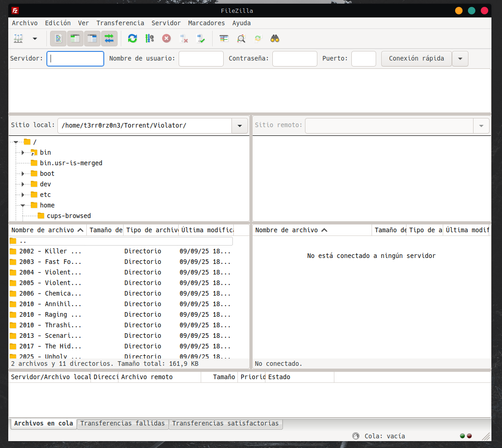Screen dimensions: 502x448
Task: Toggle the message log display
Action: pos(58,39)
